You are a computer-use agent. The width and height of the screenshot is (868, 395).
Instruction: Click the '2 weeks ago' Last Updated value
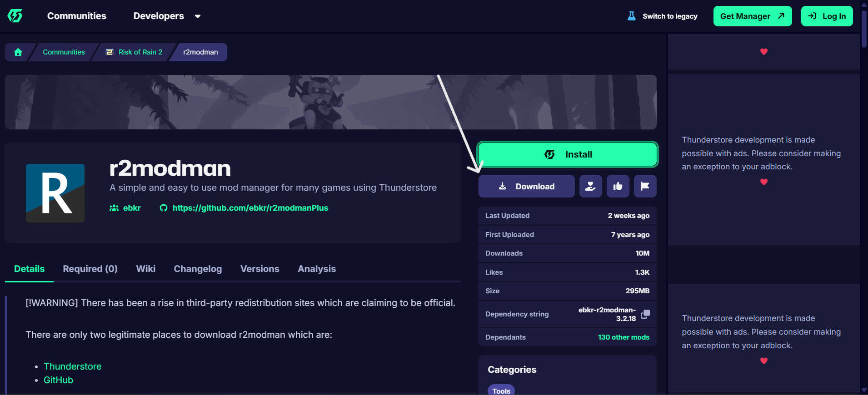coord(629,216)
